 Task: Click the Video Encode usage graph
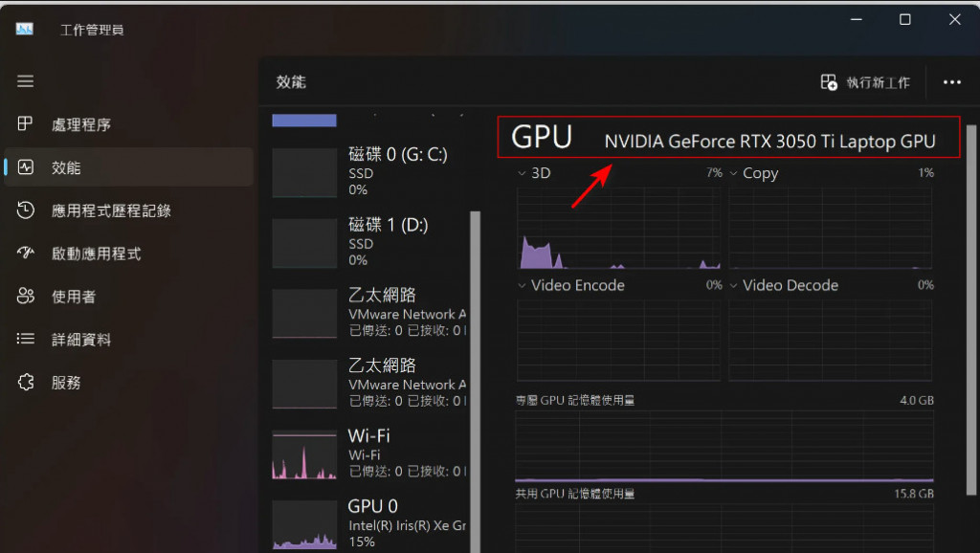click(x=619, y=340)
